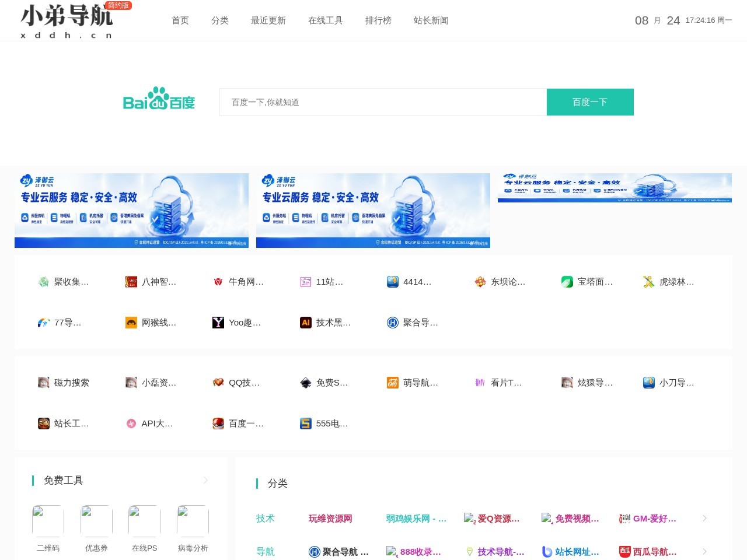Viewport: 747px width, 560px height.
Task: Open the 在线工具 menu item
Action: 326,20
